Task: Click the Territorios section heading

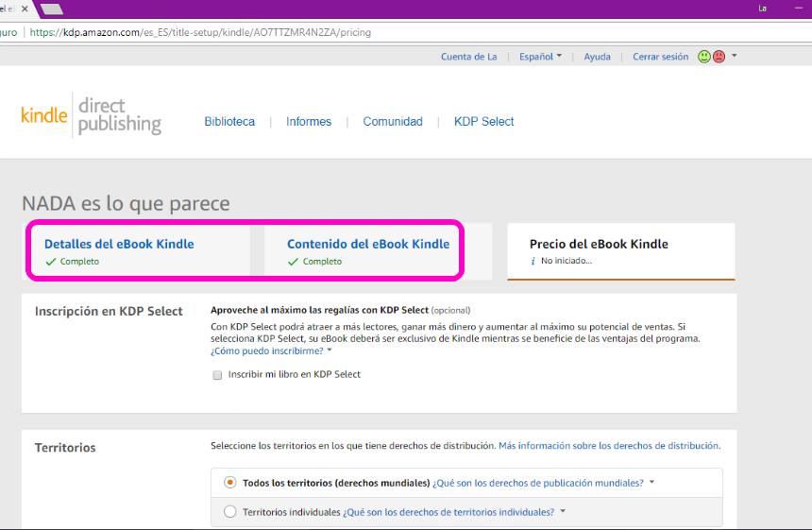Action: click(65, 448)
